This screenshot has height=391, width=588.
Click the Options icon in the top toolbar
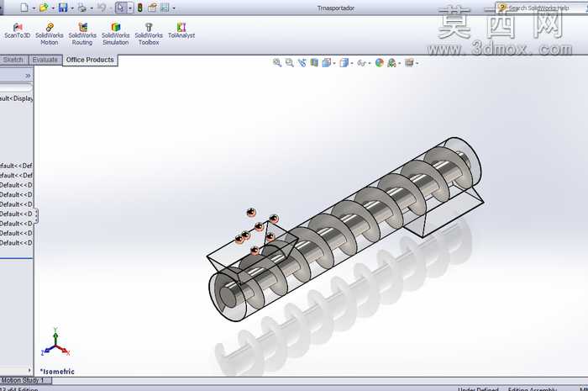tap(165, 8)
